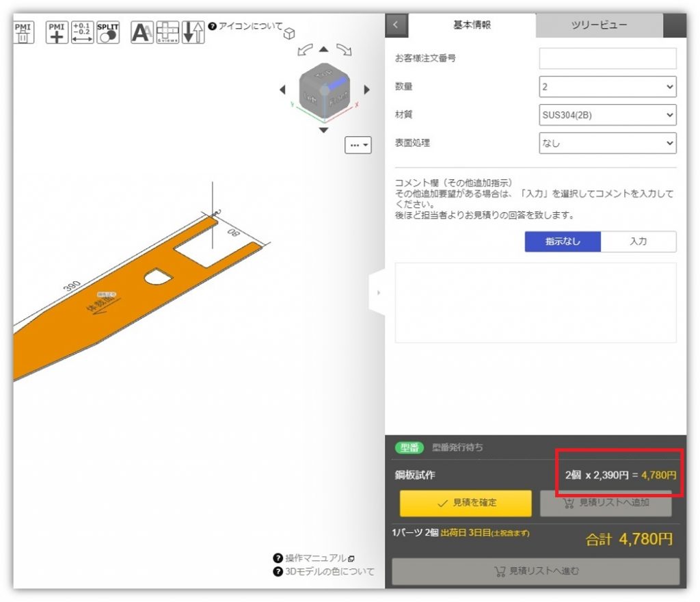This screenshot has height=602, width=700.
Task: Open the 6 views layout icon
Action: pos(167,32)
